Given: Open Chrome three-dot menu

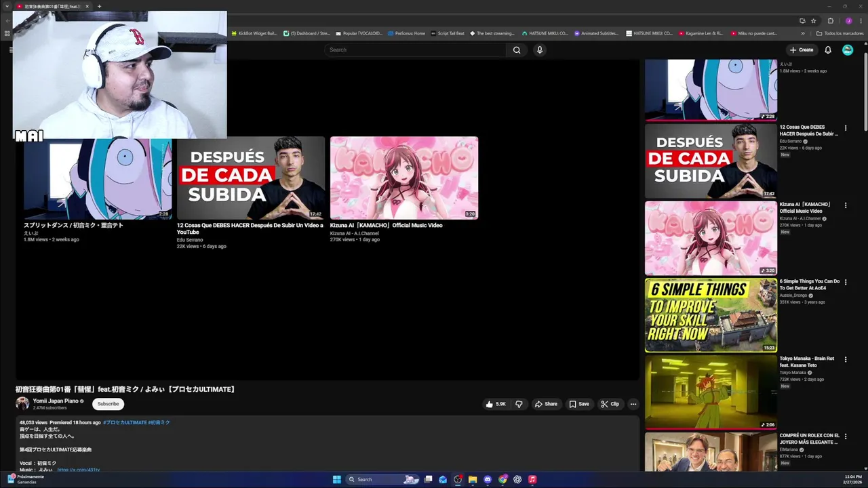Looking at the screenshot, I should (861, 20).
